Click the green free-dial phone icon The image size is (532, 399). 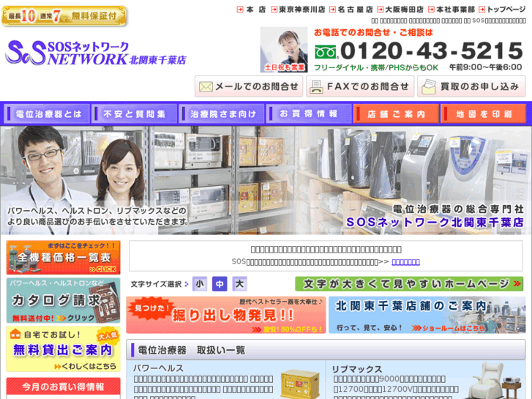click(x=325, y=52)
